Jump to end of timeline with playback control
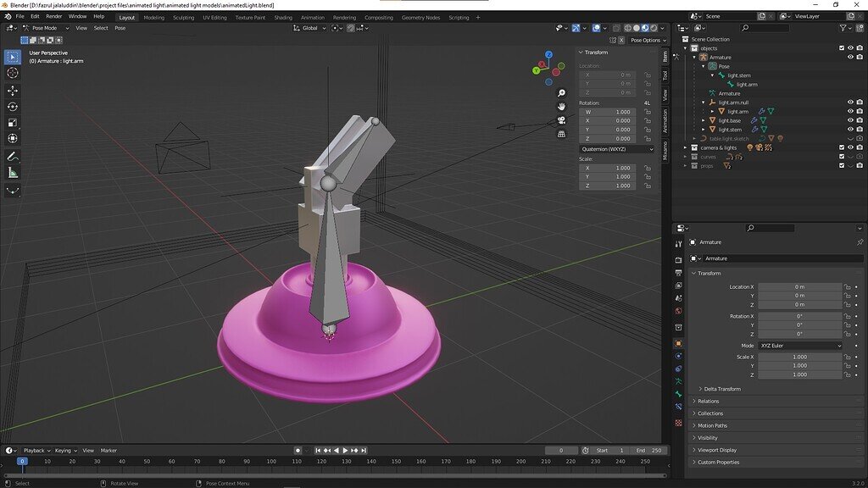This screenshot has width=868, height=488. pos(365,450)
